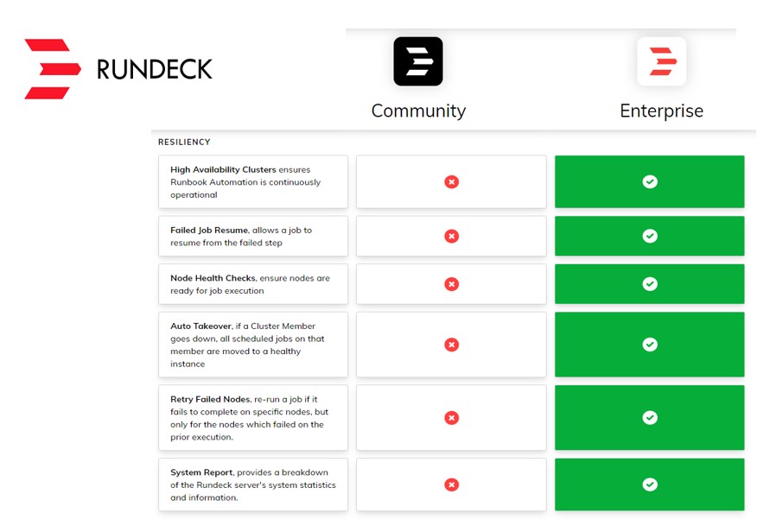Click red X for System Report
The width and height of the screenshot is (776, 532).
(x=451, y=484)
